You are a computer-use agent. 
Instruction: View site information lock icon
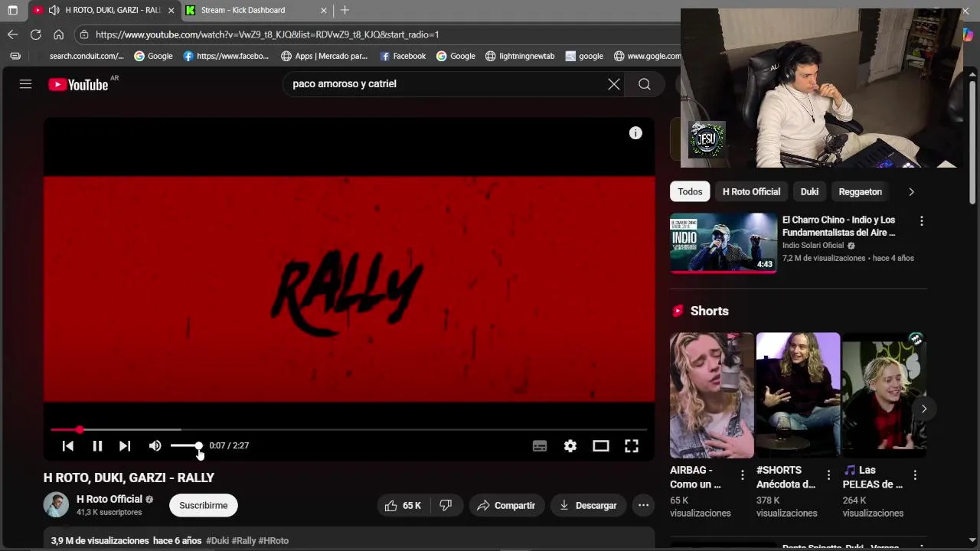[x=84, y=34]
